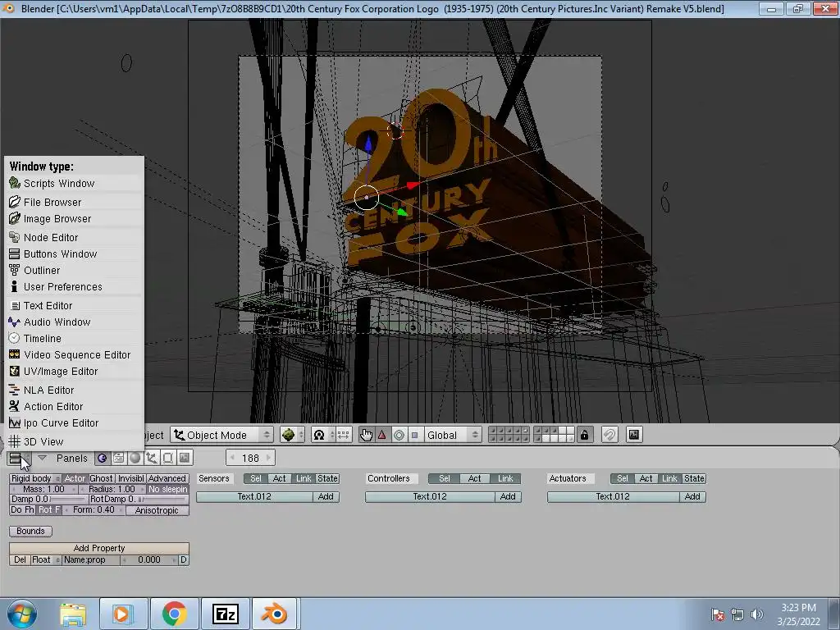Enable the translate manipulator triangle
The width and height of the screenshot is (840, 630).
[382, 435]
